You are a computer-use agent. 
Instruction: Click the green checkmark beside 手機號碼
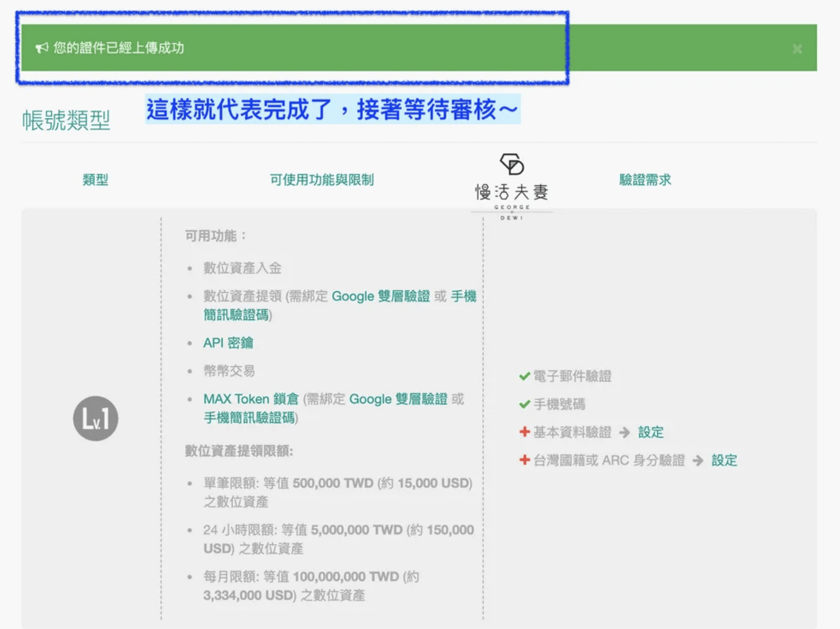click(x=524, y=404)
